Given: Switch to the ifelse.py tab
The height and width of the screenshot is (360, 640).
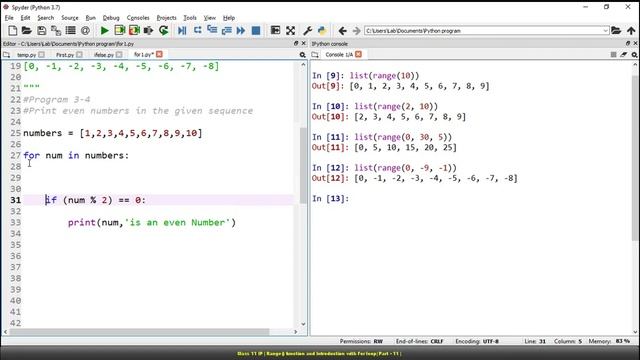Looking at the screenshot, I should 104,55.
